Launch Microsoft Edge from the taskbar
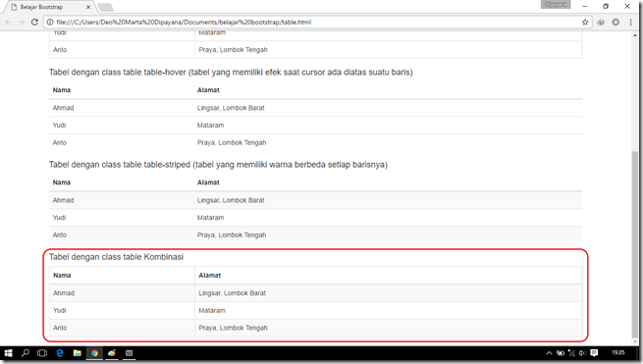This screenshot has height=364, width=643. [60, 353]
